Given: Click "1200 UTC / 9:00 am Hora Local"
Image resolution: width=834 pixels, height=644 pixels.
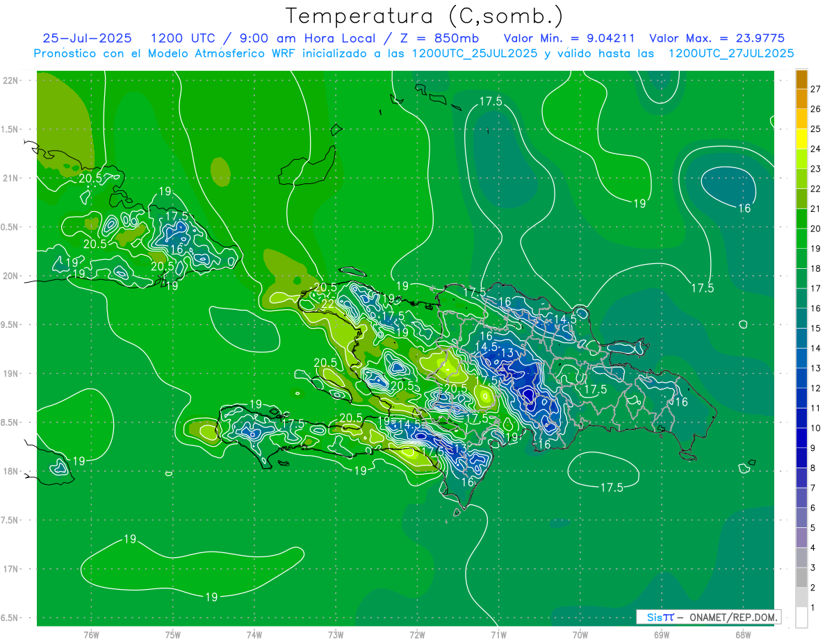Looking at the screenshot, I should pyautogui.click(x=263, y=38).
